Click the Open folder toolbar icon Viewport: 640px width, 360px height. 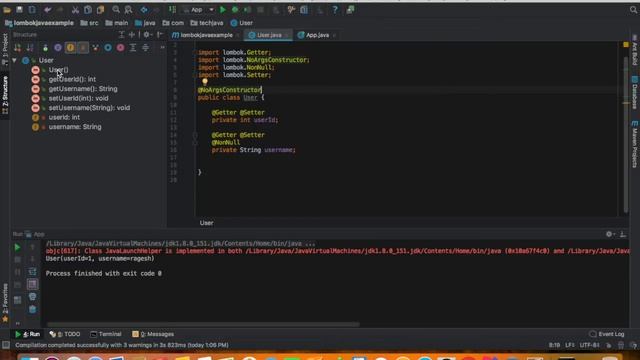click(x=7, y=10)
